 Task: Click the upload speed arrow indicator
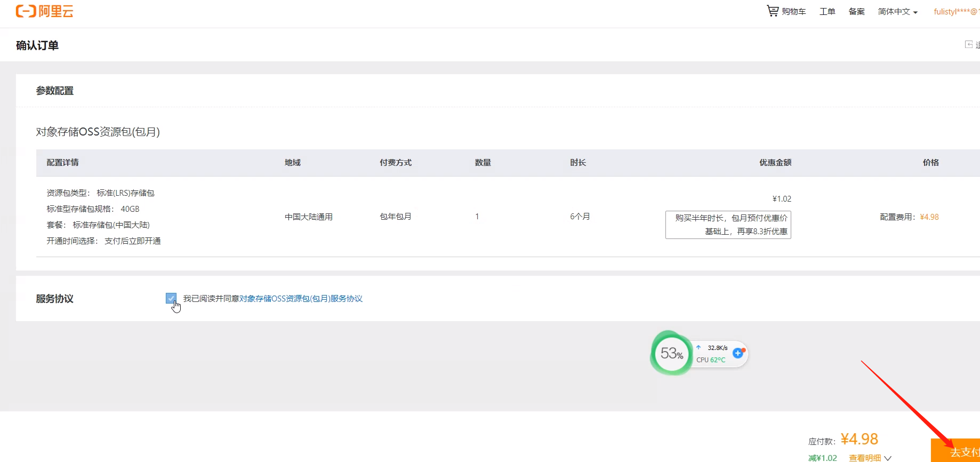(x=698, y=347)
